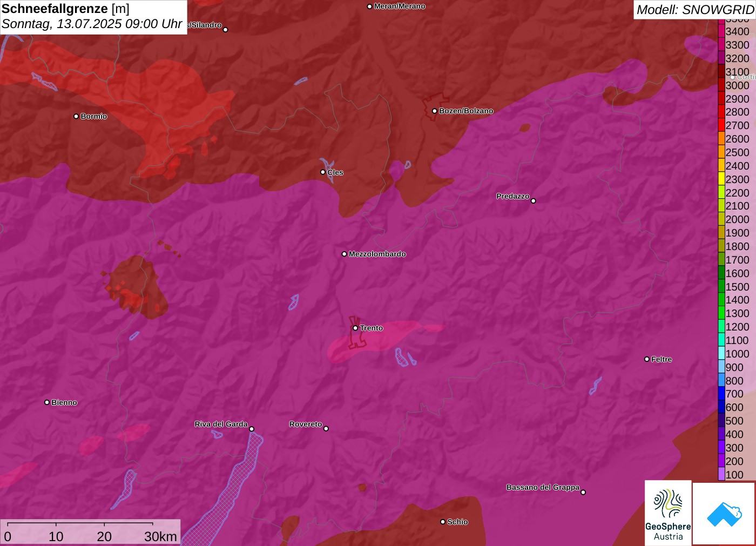Click the Modell: SNOWGRID label

695,10
